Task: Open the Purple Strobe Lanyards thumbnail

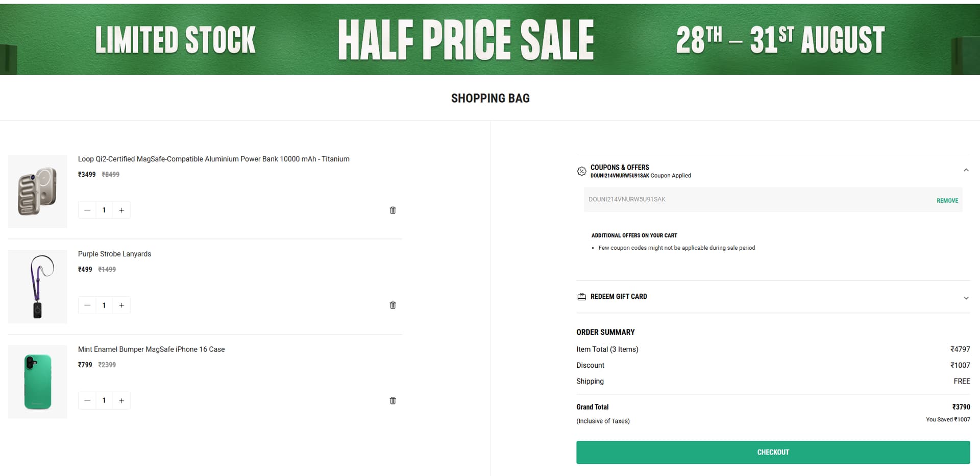Action: [x=38, y=287]
